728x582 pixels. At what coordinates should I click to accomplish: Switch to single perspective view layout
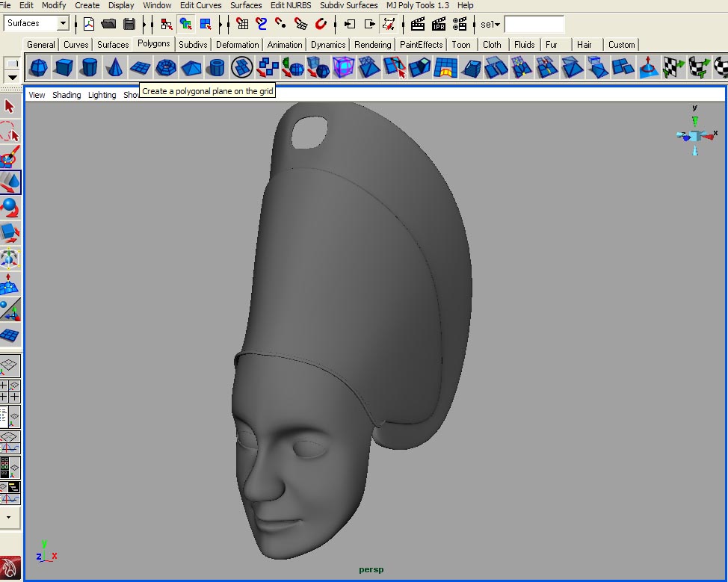point(10,365)
